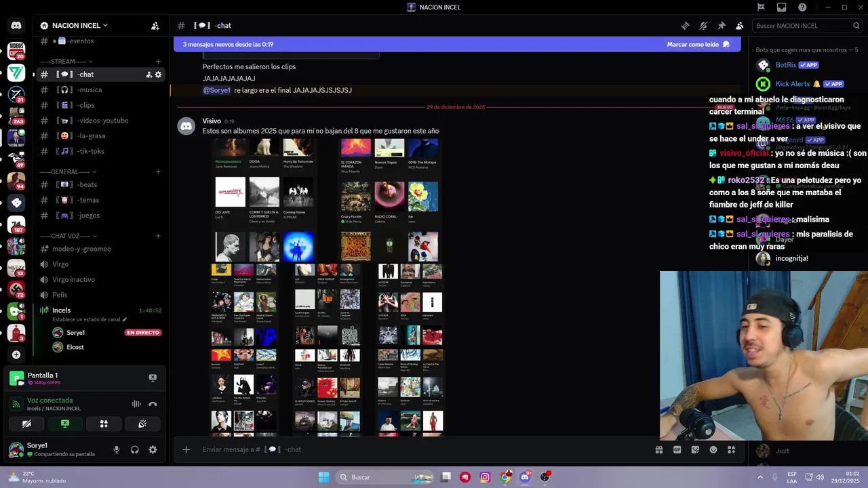The width and height of the screenshot is (868, 488).
Task: Open the first album collage image
Action: [x=264, y=200]
